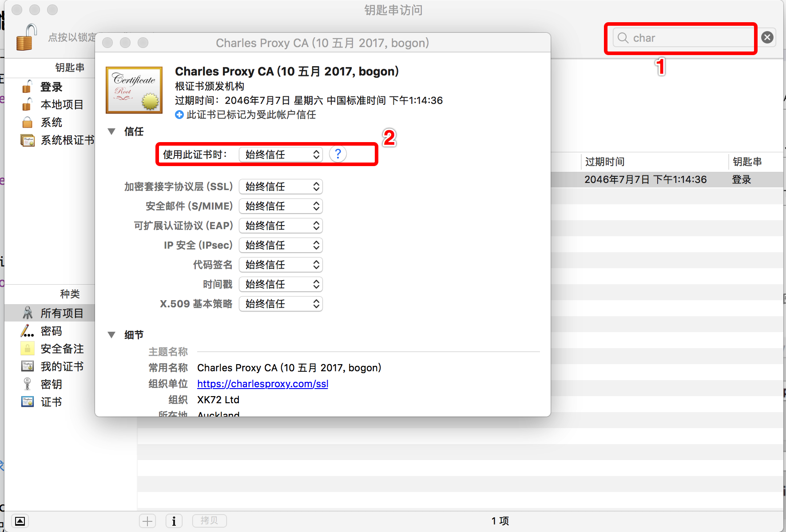Collapse the 细节 section triangle
786x532 pixels.
(x=111, y=335)
